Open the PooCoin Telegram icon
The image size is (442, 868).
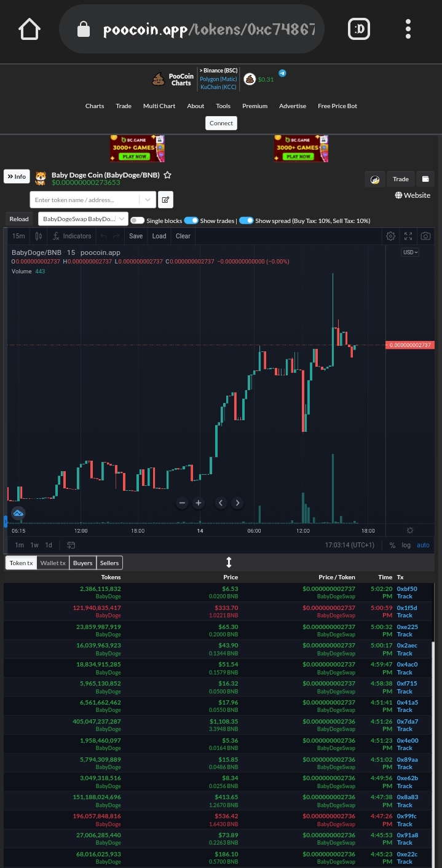(282, 73)
